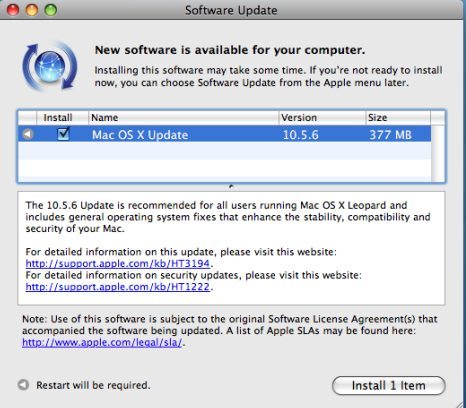Select the 'Mac OS X Update' name text
This screenshot has height=408, width=466.
tap(140, 135)
